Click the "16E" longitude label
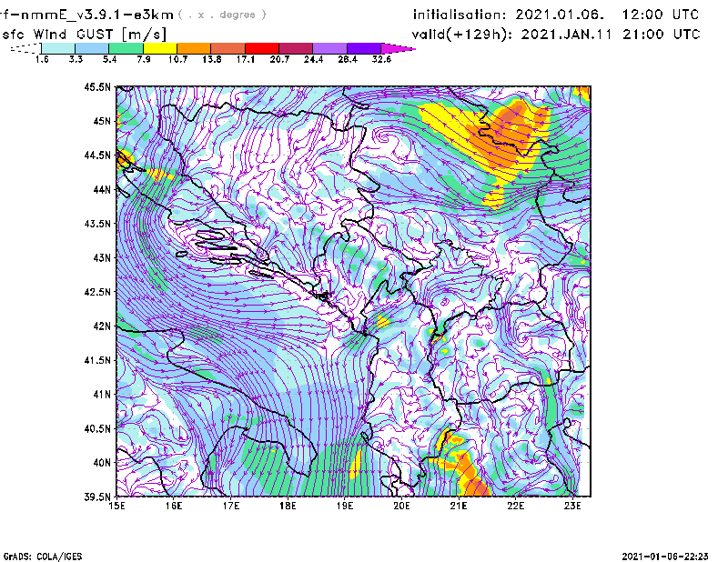 pos(174,506)
